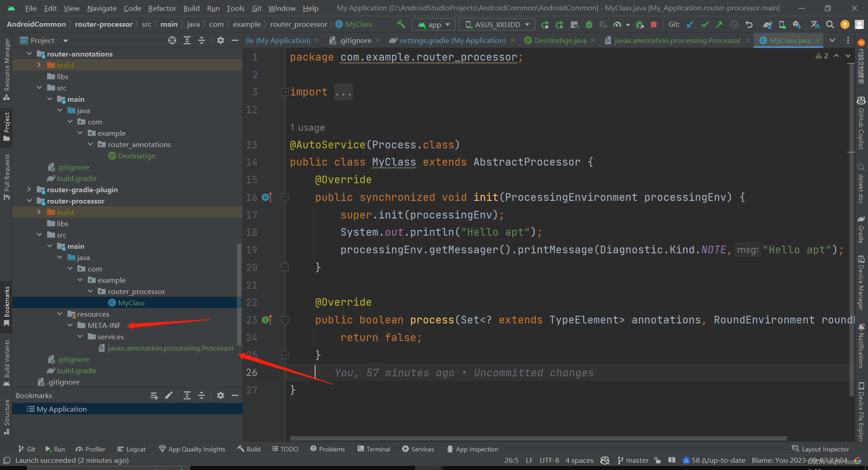Click the editor horizontal scrollbar
The width and height of the screenshot is (868, 470).
pyautogui.click(x=538, y=438)
